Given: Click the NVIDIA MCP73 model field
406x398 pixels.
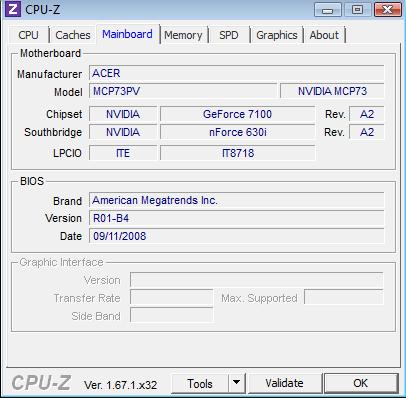Looking at the screenshot, I should tap(332, 91).
